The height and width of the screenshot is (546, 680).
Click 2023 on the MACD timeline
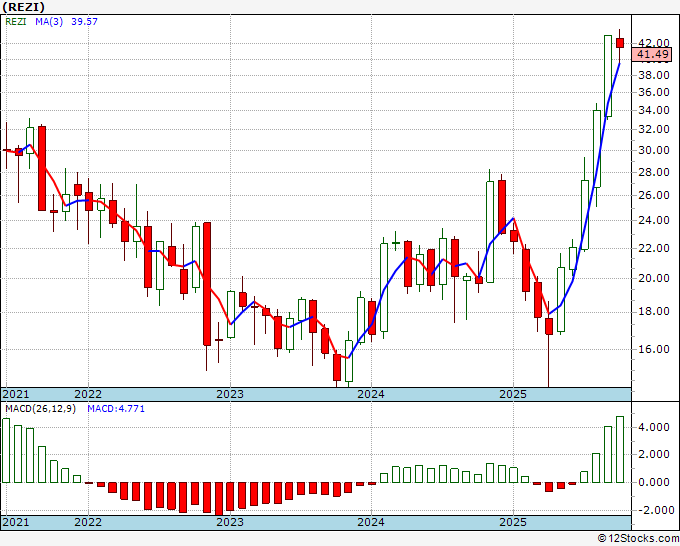click(x=230, y=522)
